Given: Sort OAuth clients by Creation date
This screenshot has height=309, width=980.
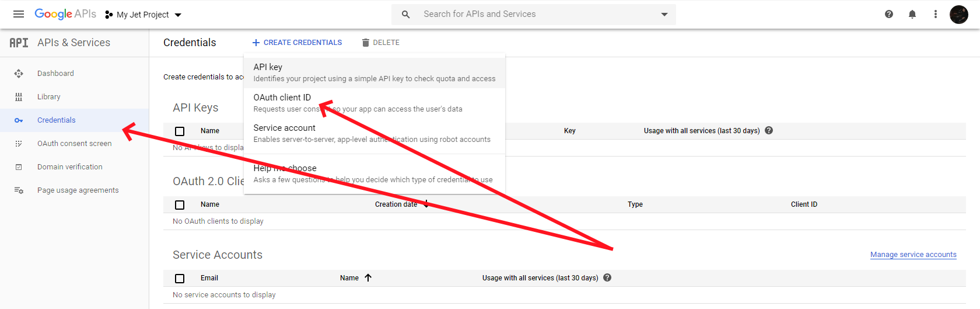Looking at the screenshot, I should [x=396, y=204].
